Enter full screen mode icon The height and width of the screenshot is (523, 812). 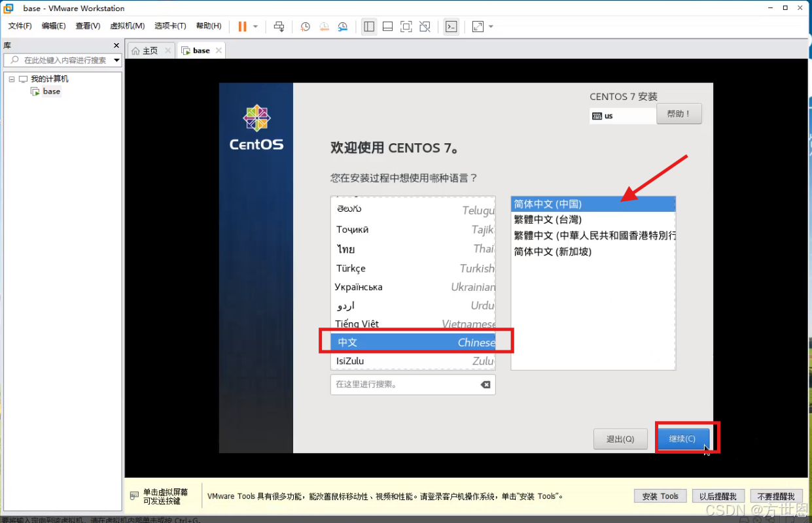(406, 27)
